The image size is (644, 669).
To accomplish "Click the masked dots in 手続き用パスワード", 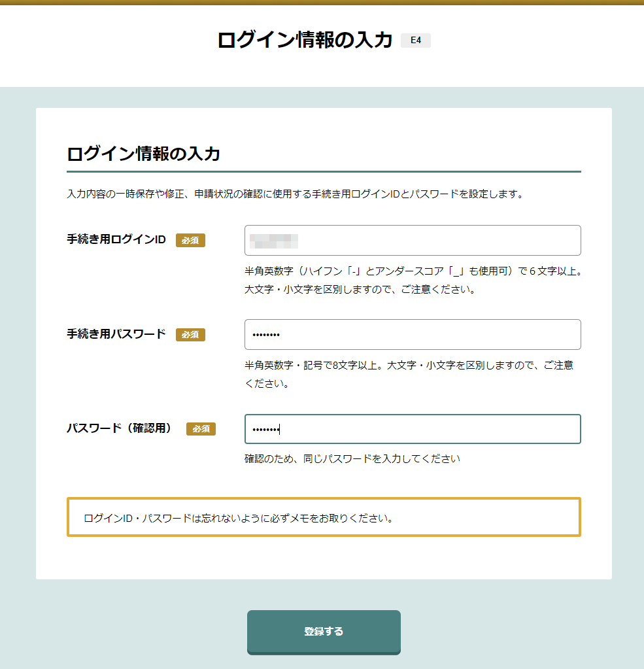I will tap(266, 335).
